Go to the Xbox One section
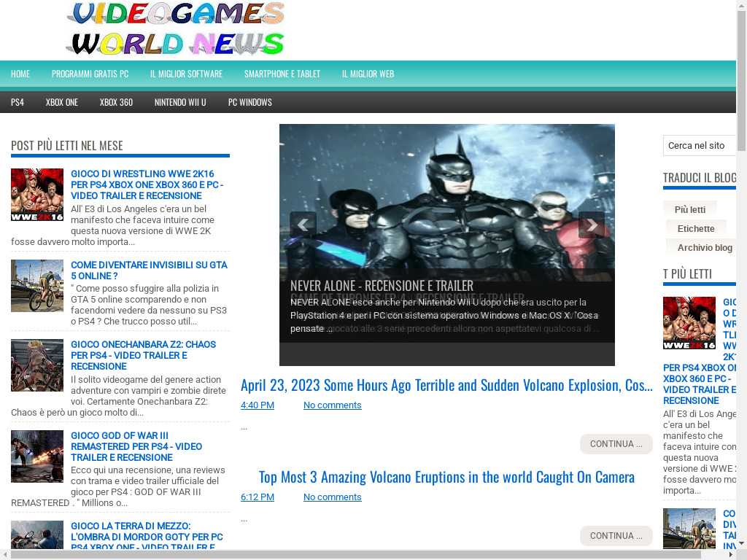 click(62, 102)
